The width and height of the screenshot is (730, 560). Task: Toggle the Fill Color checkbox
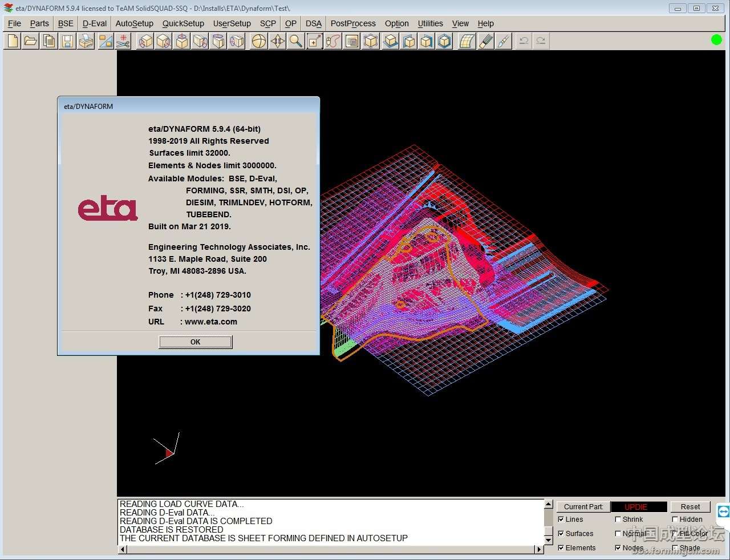coord(675,534)
